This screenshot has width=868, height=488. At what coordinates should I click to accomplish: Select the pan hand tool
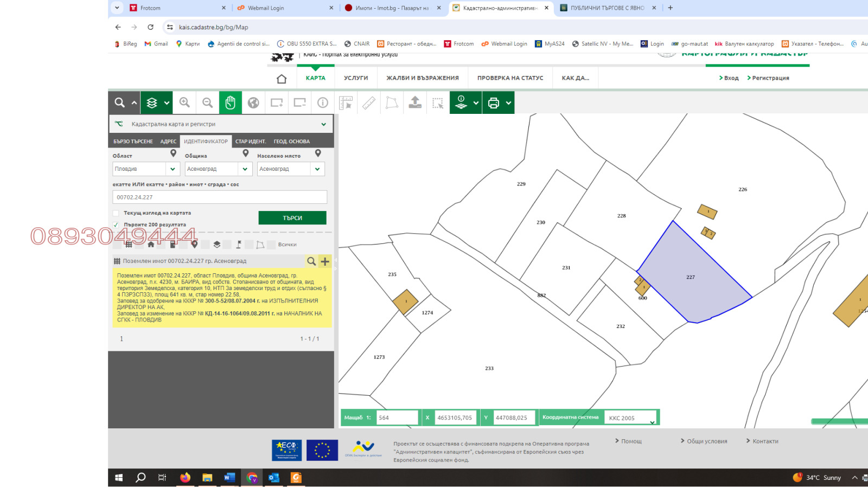(231, 102)
